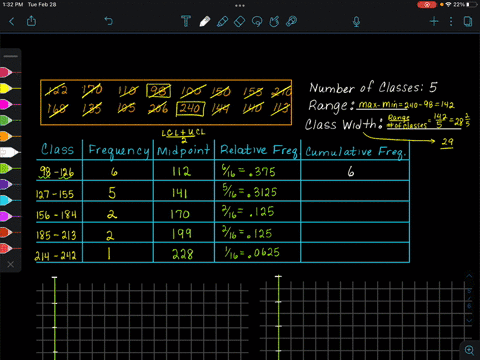Viewport: 480px width, 360px height.
Task: Select the Text tool
Action: pos(186,21)
